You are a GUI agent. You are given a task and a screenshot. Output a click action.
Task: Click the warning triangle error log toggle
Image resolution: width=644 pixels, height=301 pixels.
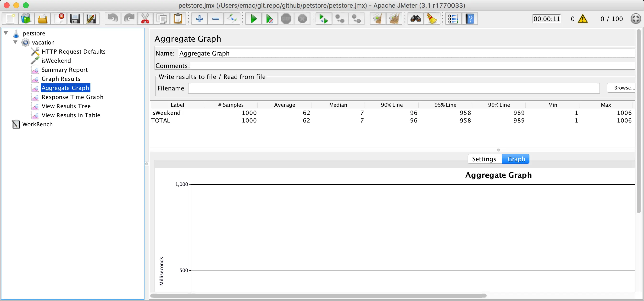583,19
